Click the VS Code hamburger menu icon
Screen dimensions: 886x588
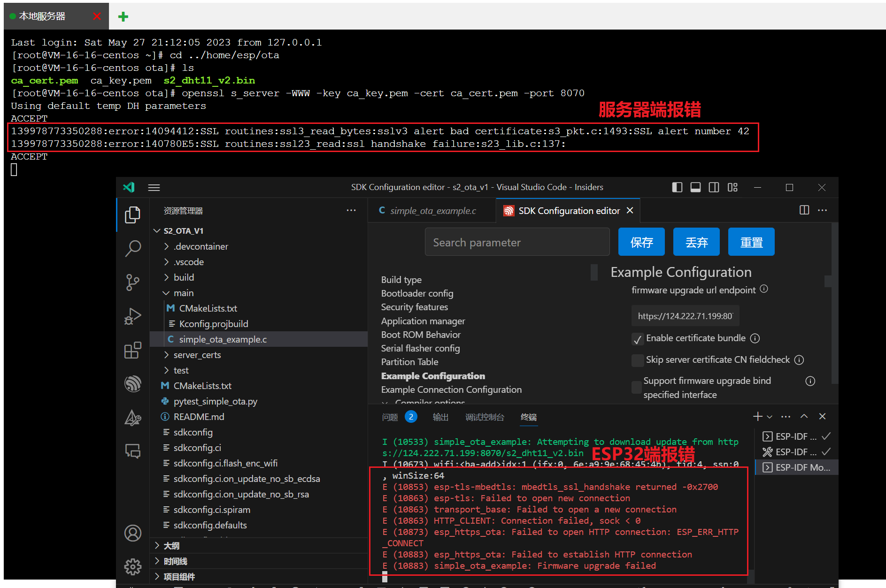click(x=154, y=187)
